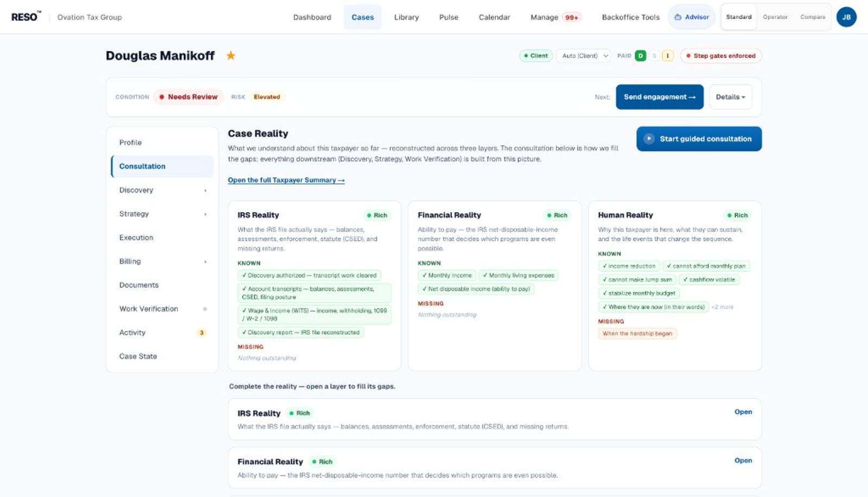Image resolution: width=868 pixels, height=497 pixels.
Task: Click the Rich badge on IRS Reality card
Action: 376,215
